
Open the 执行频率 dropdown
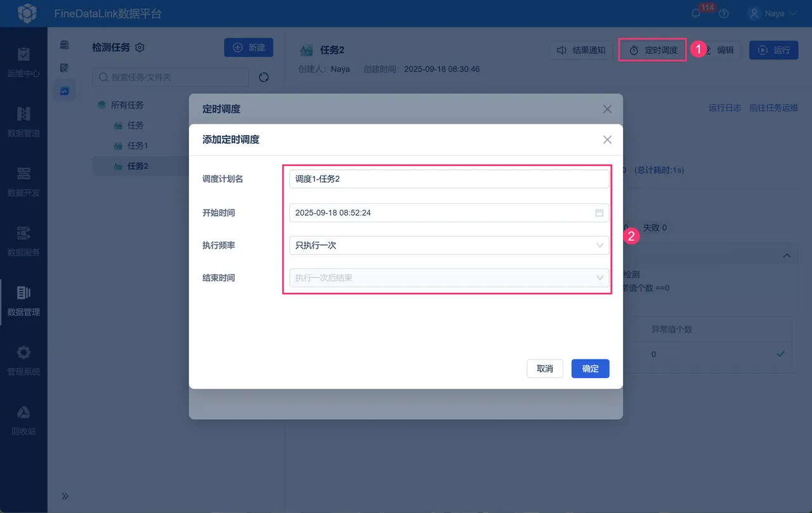tap(449, 245)
